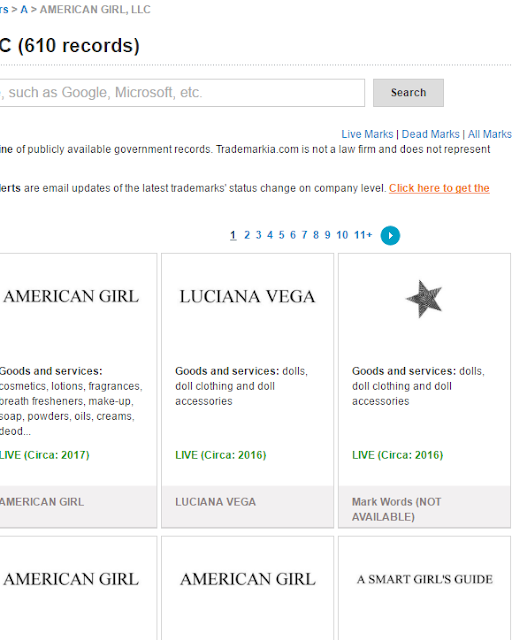This screenshot has height=640, width=512.
Task: Go to results page 2
Action: (247, 235)
